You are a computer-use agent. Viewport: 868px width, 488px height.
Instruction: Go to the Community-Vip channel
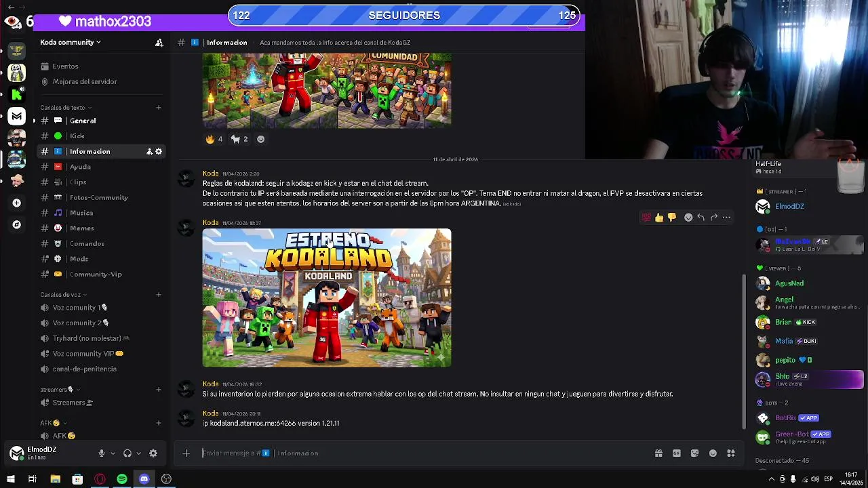[96, 274]
